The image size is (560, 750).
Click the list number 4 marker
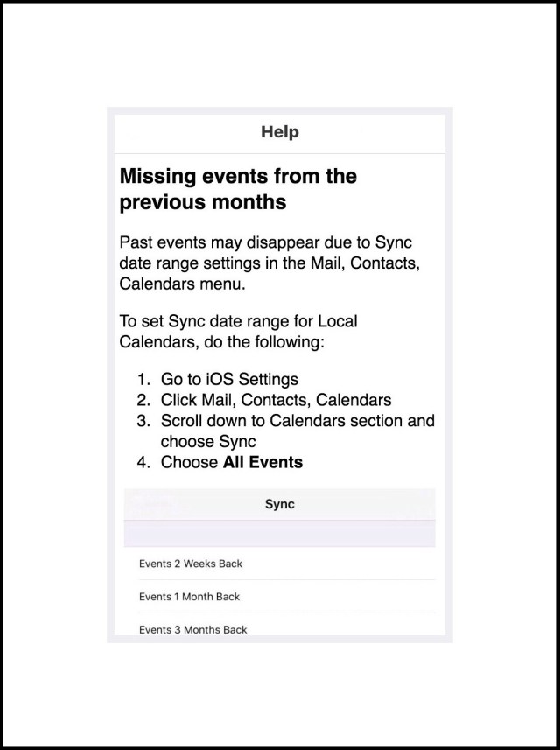(x=143, y=462)
